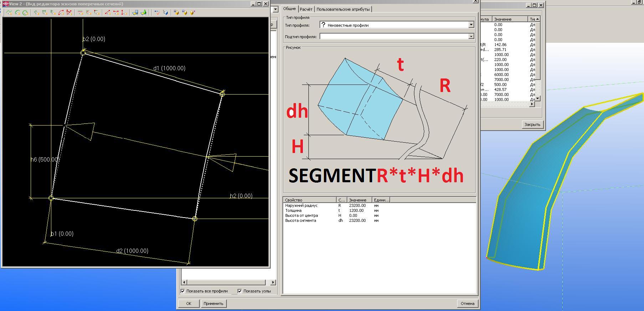Select the sketch arc tool
This screenshot has height=311, width=644.
point(17,12)
